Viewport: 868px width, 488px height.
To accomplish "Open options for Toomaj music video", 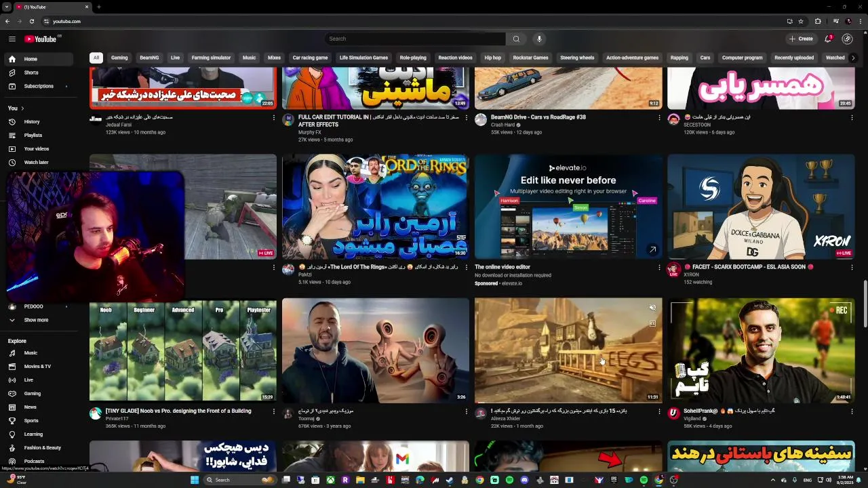I will pos(467,411).
